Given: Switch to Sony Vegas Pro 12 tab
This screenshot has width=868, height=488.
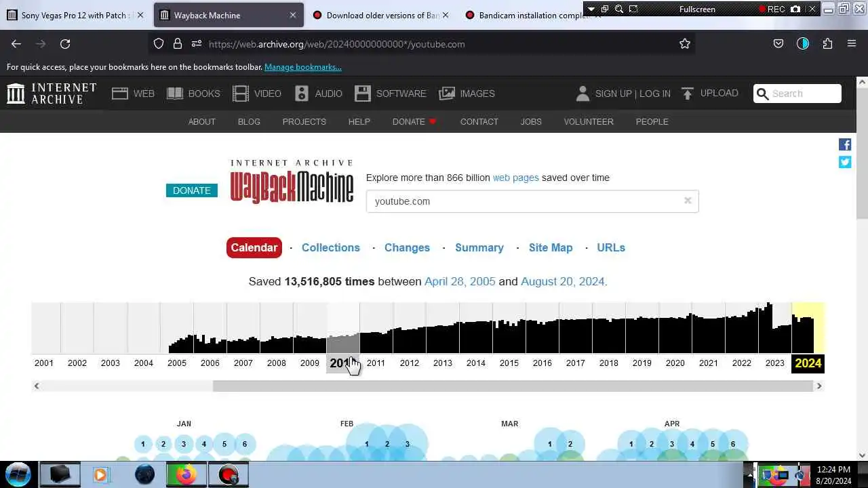Looking at the screenshot, I should click(x=75, y=15).
